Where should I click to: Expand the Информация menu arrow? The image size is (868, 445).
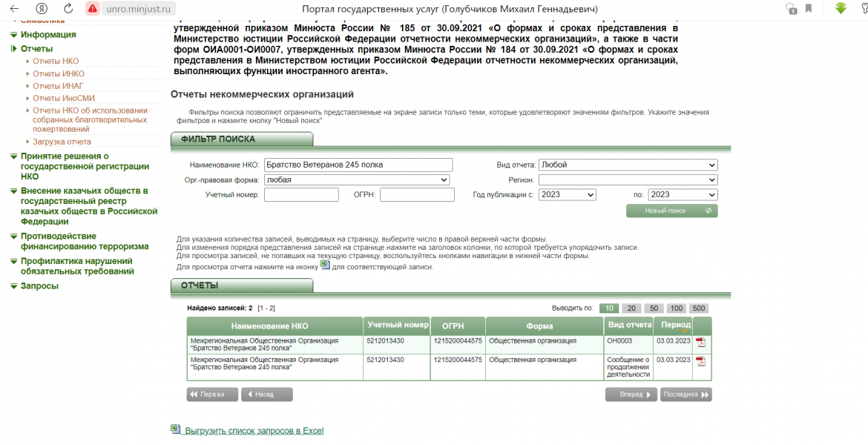pyautogui.click(x=14, y=35)
